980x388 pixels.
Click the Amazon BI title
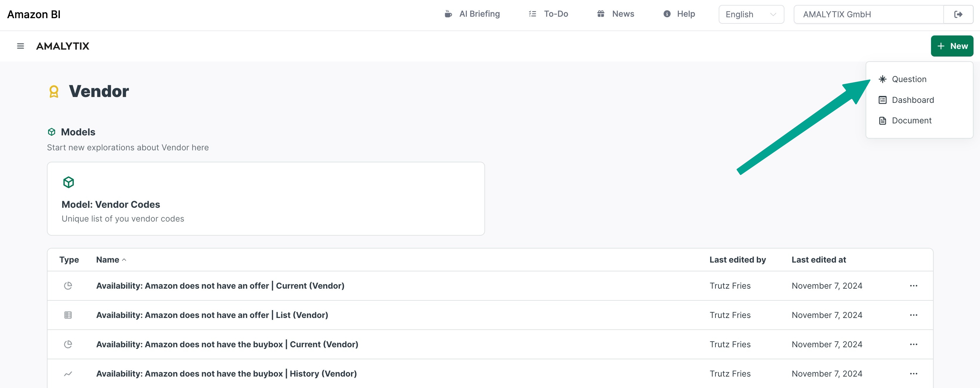coord(34,14)
